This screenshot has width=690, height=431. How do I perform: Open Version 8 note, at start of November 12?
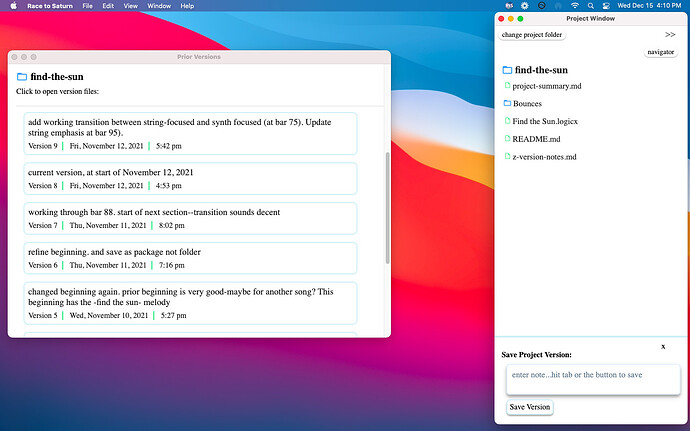[110, 173]
